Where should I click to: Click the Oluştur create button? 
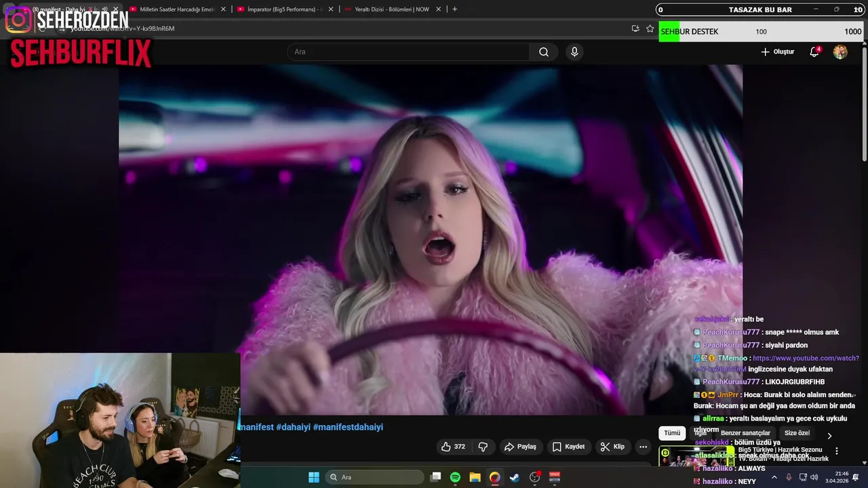[x=777, y=52]
